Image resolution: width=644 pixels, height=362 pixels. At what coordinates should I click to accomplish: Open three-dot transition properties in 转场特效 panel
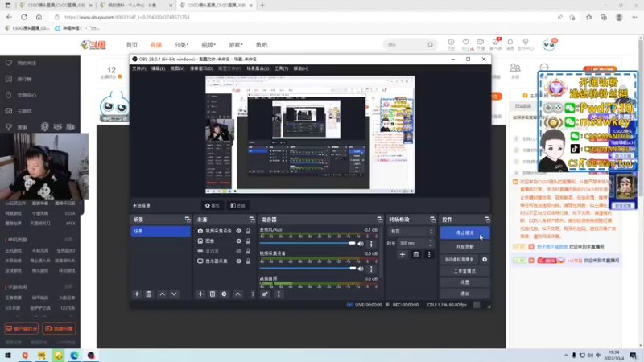click(x=429, y=254)
